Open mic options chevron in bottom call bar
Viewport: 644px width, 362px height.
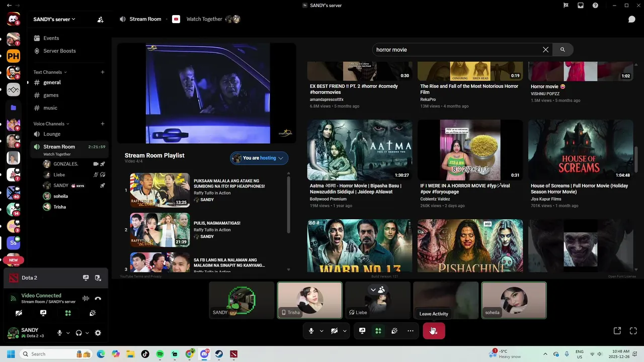(321, 331)
